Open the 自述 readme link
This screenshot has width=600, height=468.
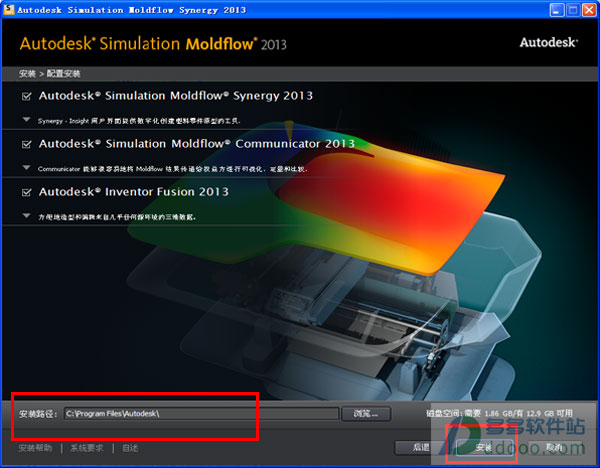(x=130, y=448)
